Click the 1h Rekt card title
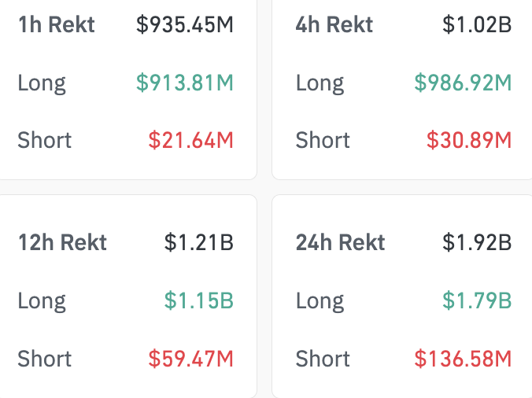The width and height of the screenshot is (532, 398). tap(56, 25)
